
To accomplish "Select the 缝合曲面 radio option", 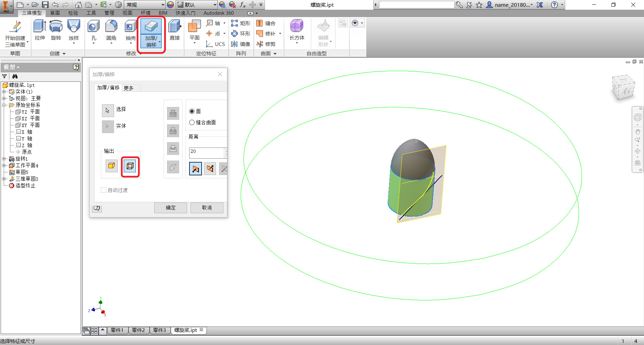I will pyautogui.click(x=192, y=122).
